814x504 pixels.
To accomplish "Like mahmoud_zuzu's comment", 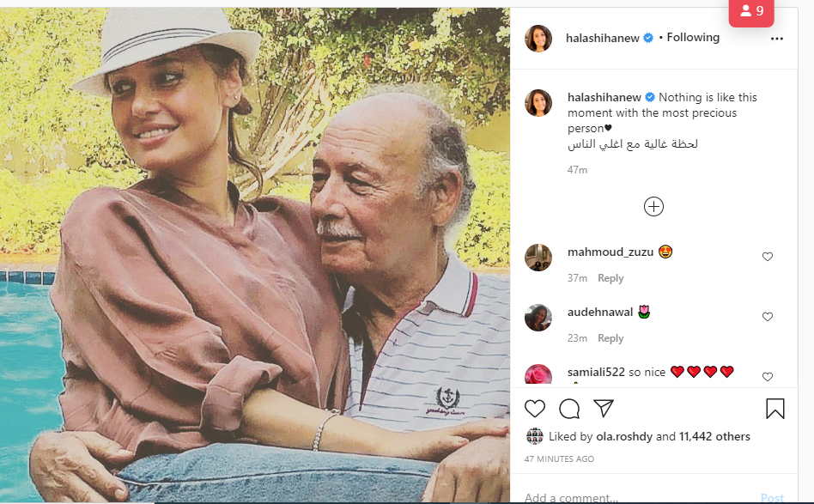I will 768,257.
